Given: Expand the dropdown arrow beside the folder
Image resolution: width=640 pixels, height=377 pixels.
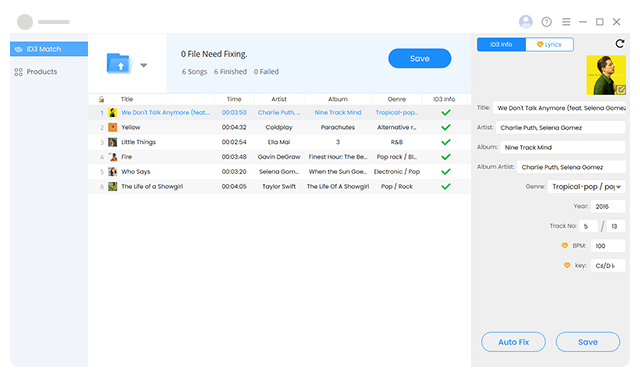Looking at the screenshot, I should (x=144, y=65).
